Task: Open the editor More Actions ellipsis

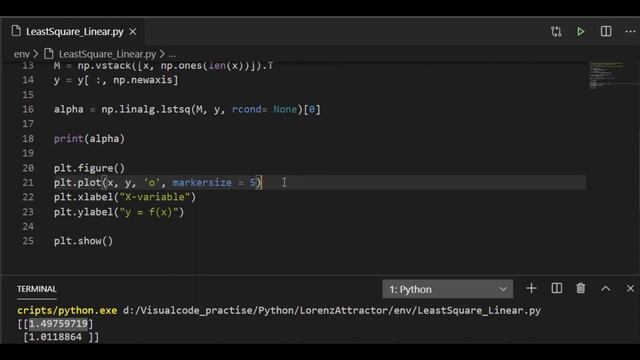Action: click(630, 31)
